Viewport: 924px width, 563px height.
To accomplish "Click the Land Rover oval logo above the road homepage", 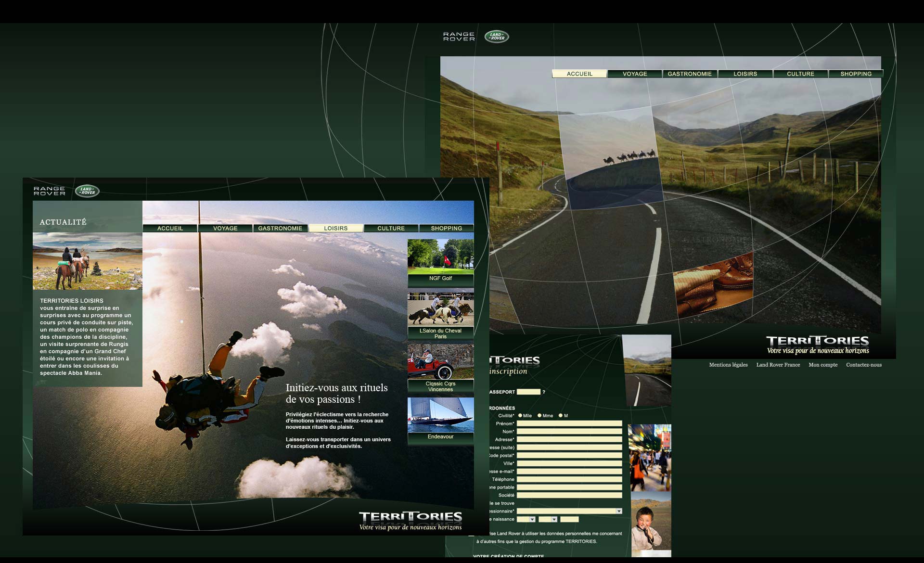I will (x=497, y=37).
